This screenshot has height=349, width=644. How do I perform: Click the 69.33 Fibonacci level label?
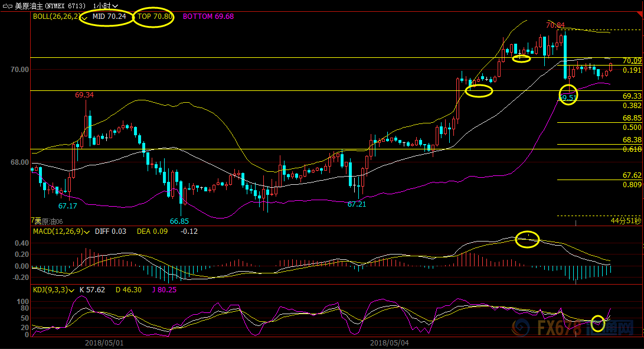coord(632,96)
